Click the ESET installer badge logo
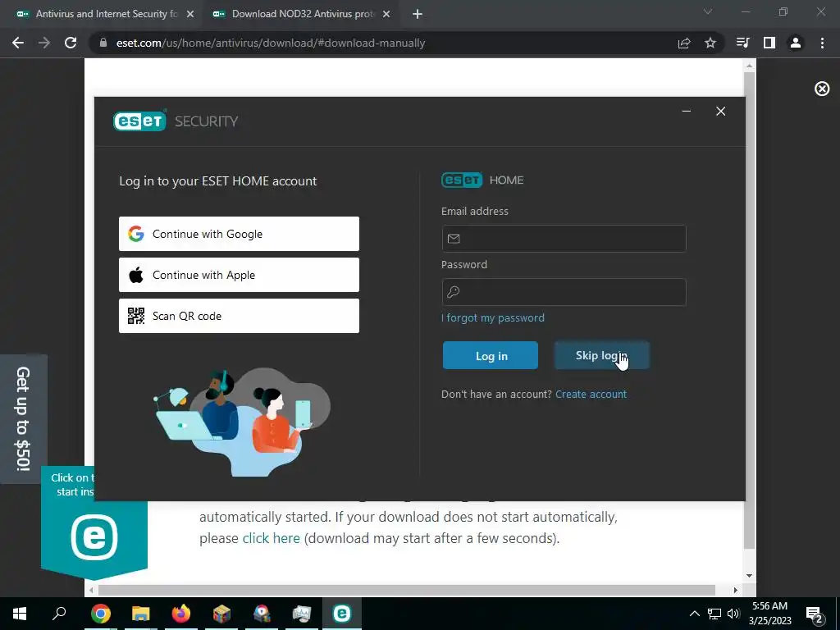840x630 pixels. [94, 537]
